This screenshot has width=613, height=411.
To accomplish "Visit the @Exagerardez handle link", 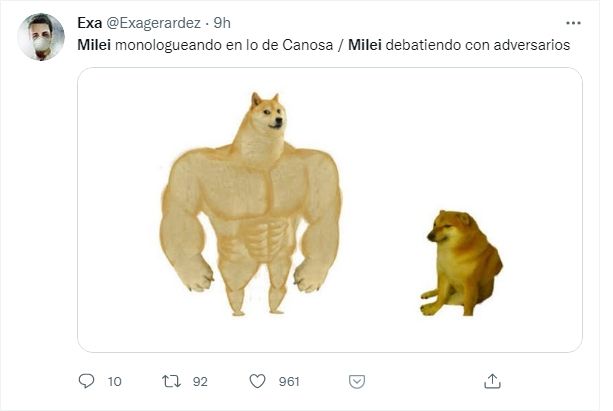I will 154,23.
